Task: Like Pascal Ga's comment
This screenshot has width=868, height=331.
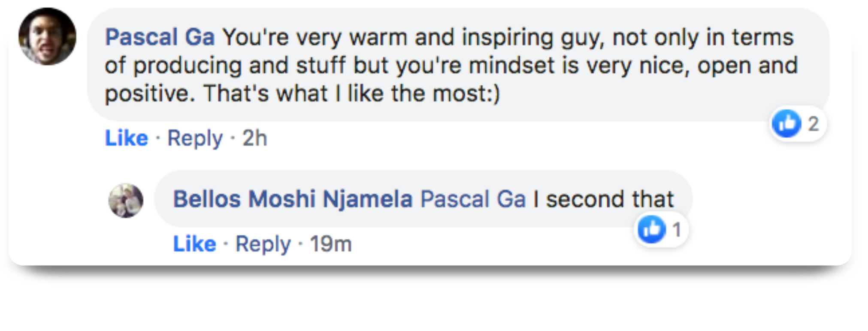Action: tap(127, 138)
